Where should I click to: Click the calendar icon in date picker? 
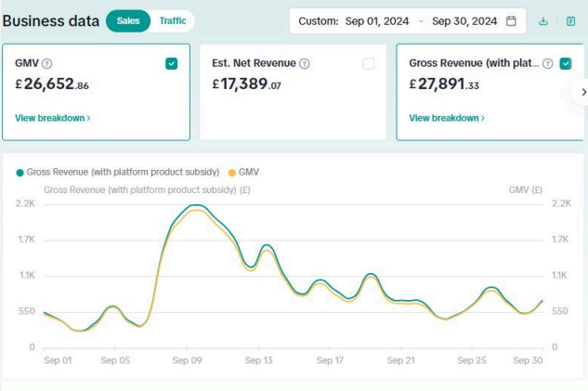point(511,21)
